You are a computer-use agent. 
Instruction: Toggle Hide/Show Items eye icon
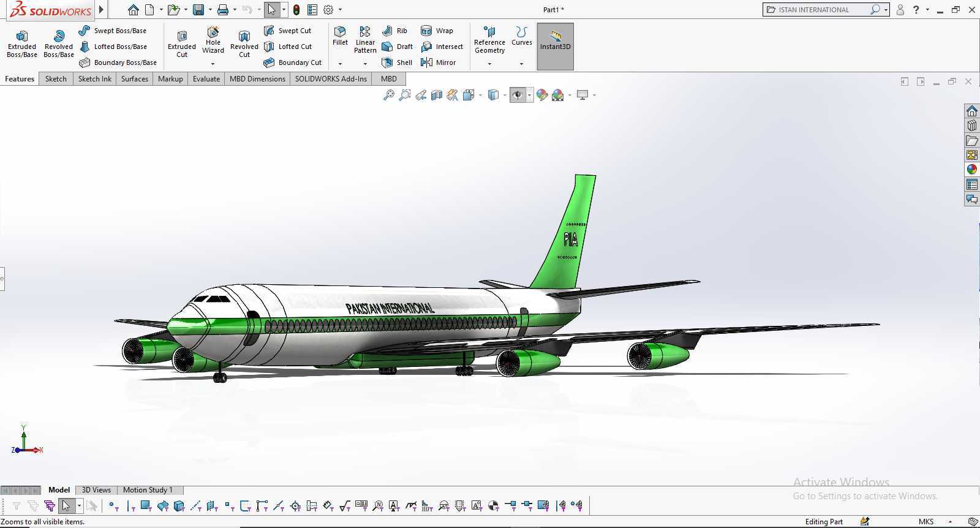pyautogui.click(x=518, y=95)
